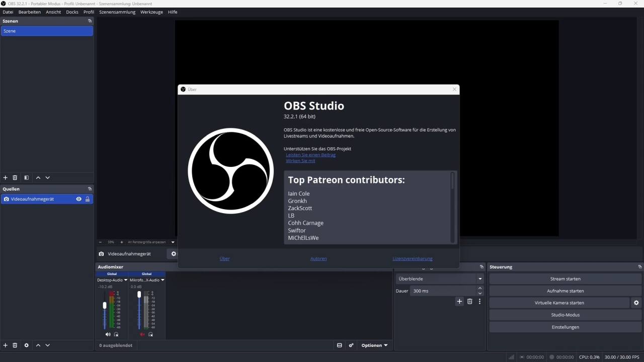Open virtual camera settings gear
Image resolution: width=644 pixels, height=362 pixels.
point(636,303)
